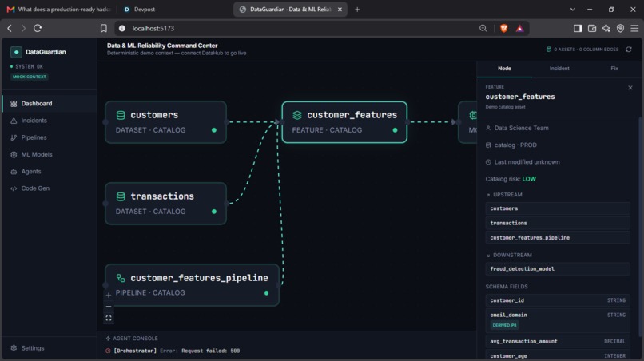Go to the Pipelines page
The height and width of the screenshot is (361, 644).
pos(50,137)
